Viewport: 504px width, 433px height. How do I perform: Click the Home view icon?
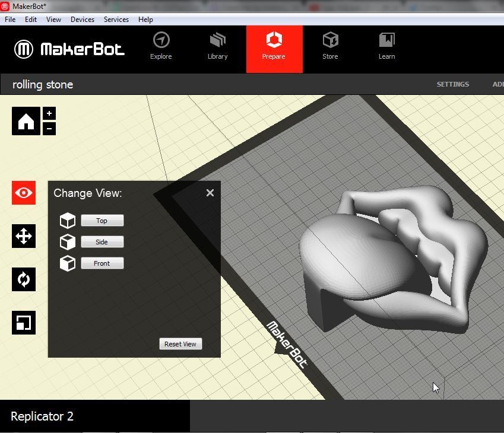[x=26, y=121]
